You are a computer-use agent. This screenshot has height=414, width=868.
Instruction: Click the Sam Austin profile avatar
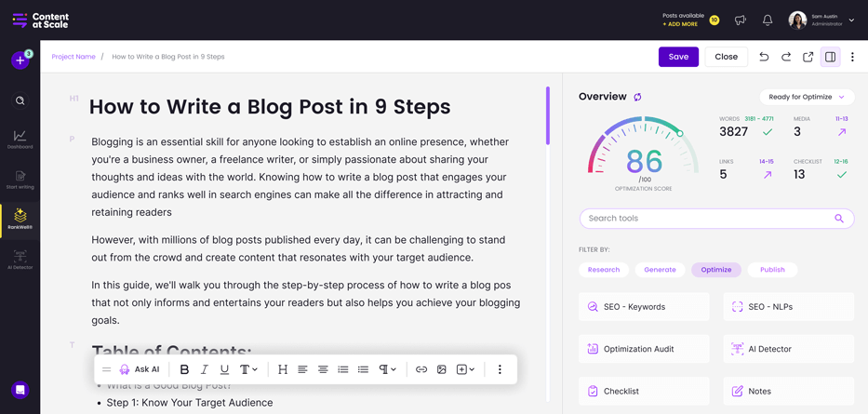797,20
